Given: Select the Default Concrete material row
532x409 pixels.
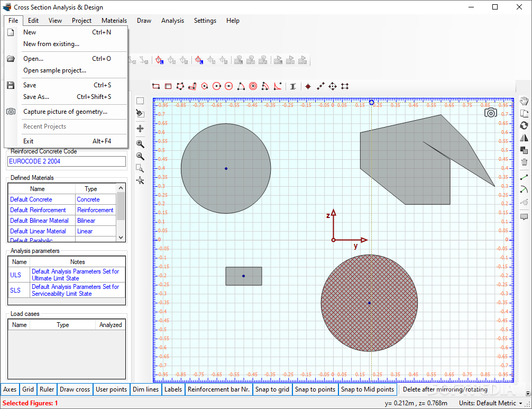Looking at the screenshot, I should 62,199.
